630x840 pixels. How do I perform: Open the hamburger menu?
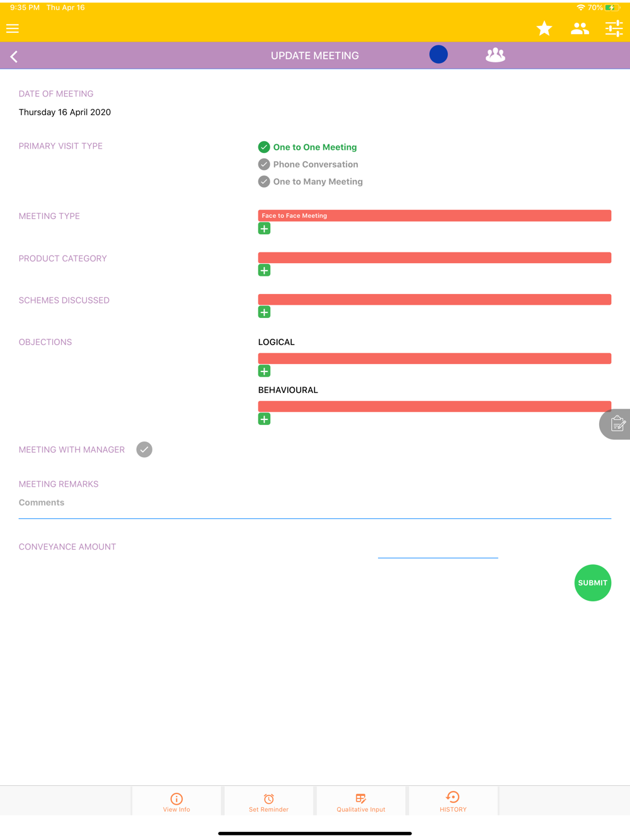click(13, 28)
